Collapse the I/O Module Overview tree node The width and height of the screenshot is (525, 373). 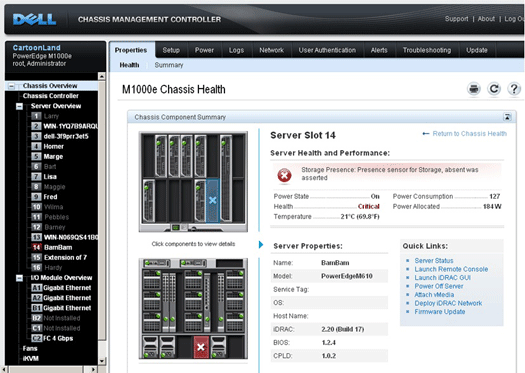click(19, 278)
